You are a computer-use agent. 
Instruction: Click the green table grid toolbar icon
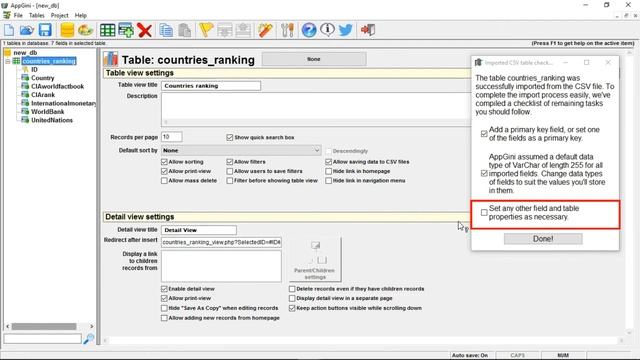point(107,30)
